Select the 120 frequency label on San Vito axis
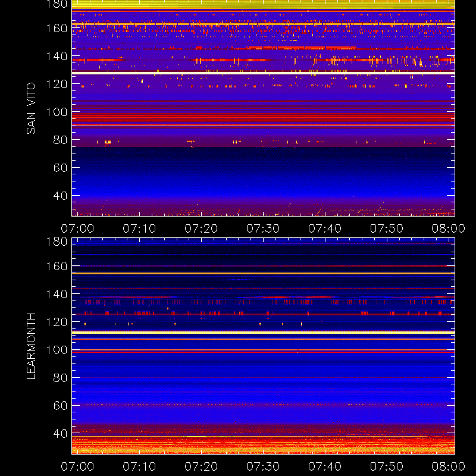This screenshot has width=476, height=476. coord(57,84)
